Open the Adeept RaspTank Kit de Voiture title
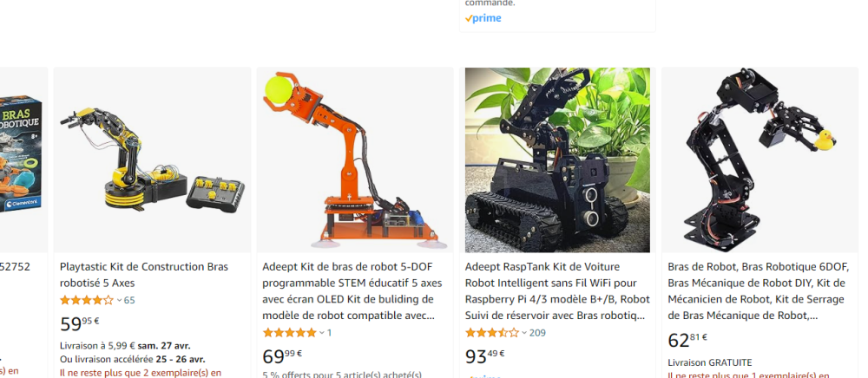868x378 pixels. coord(557,291)
